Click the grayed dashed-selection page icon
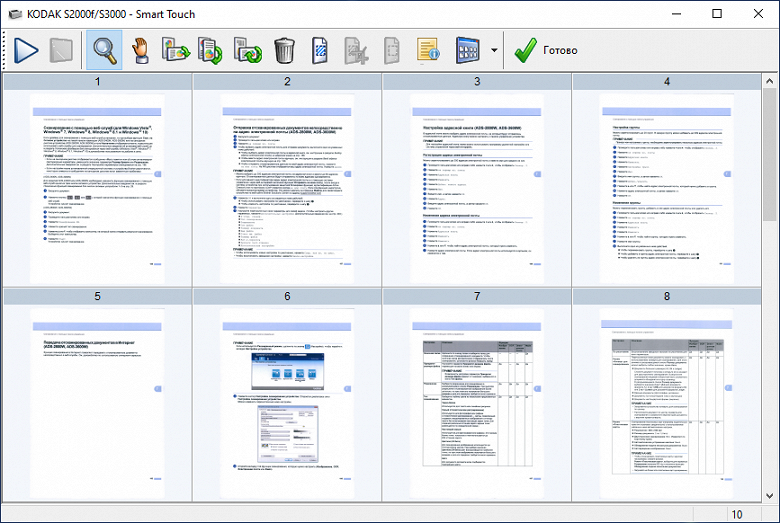Screen dimensions: 780x523 click(x=392, y=50)
